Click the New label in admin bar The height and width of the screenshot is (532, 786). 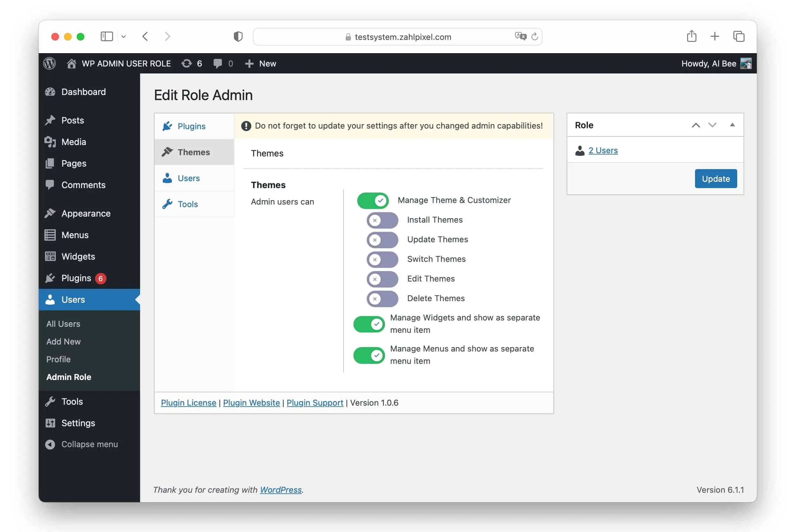(x=267, y=64)
